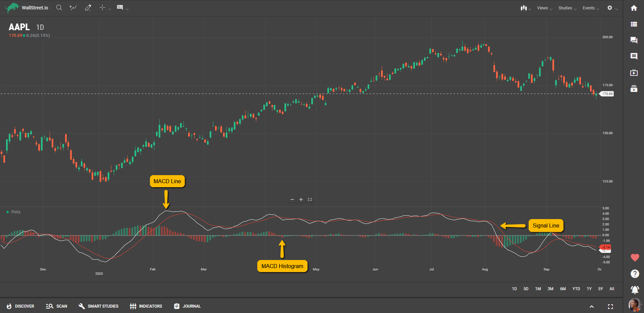
Task: Open the compare symbols chart icon
Action: pos(73,8)
